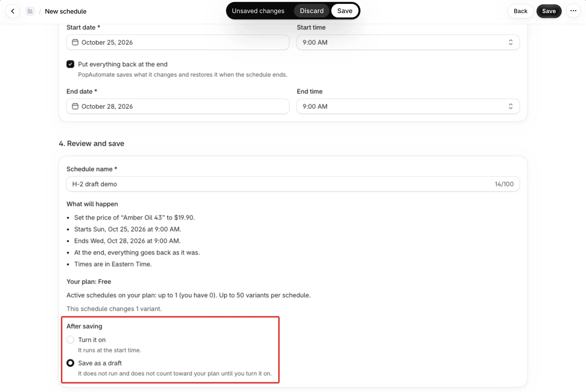The image size is (586, 392).
Task: Click the 14/100 character counter
Action: point(504,184)
